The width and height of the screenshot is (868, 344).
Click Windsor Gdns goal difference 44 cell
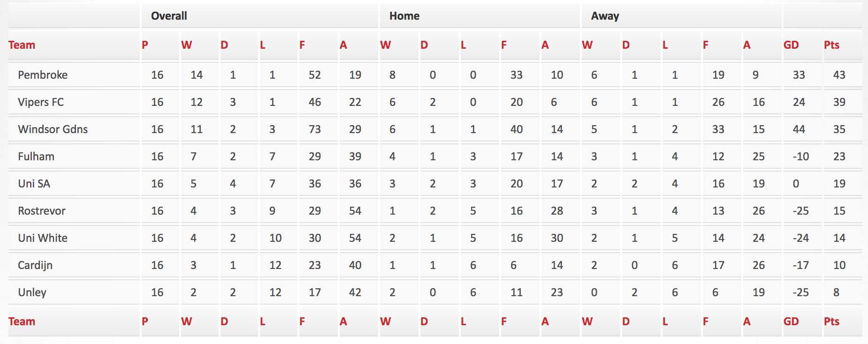(799, 129)
